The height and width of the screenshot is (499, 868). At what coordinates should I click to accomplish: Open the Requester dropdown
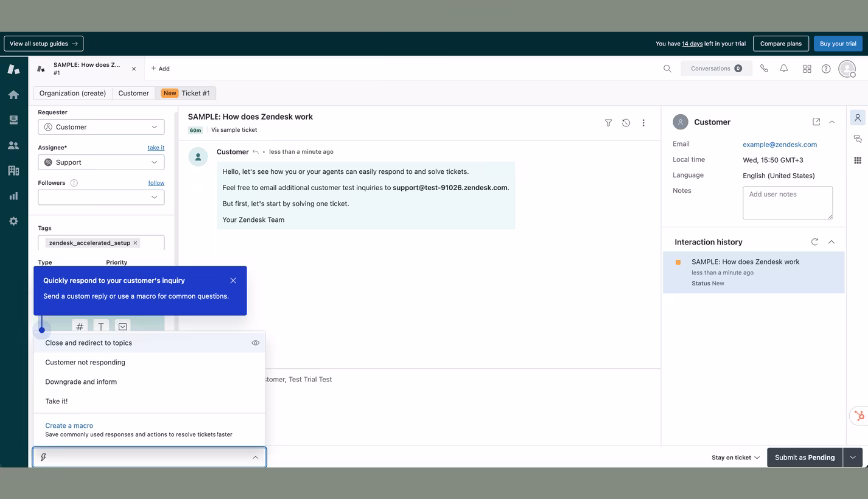point(101,127)
